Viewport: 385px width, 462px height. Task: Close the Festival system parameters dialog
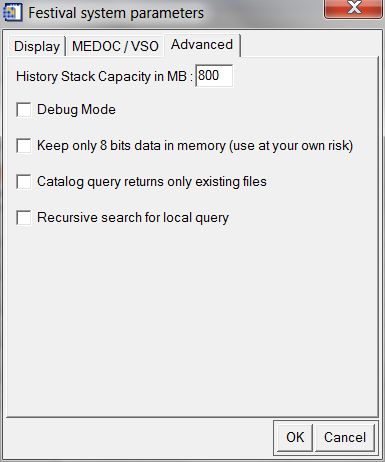tap(353, 8)
